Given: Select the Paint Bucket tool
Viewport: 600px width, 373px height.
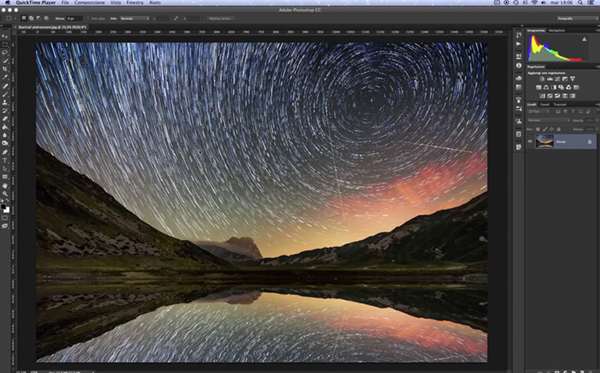Looking at the screenshot, I should (5, 127).
